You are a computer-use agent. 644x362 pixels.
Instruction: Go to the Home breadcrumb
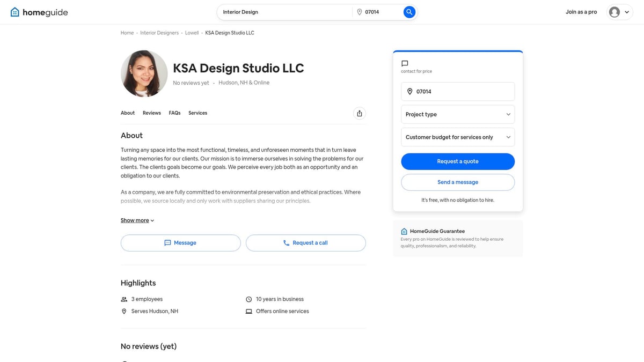(127, 33)
